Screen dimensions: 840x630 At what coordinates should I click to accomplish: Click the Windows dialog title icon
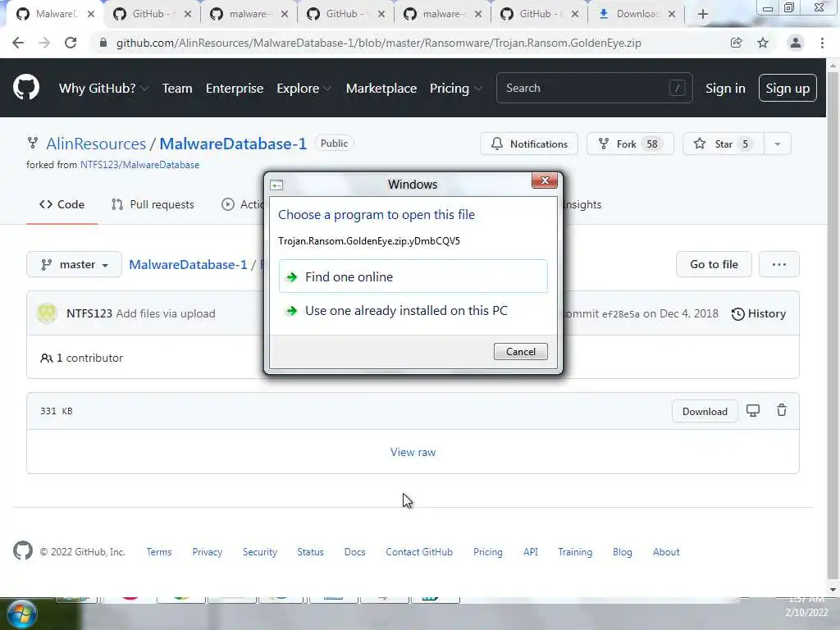[x=276, y=185]
